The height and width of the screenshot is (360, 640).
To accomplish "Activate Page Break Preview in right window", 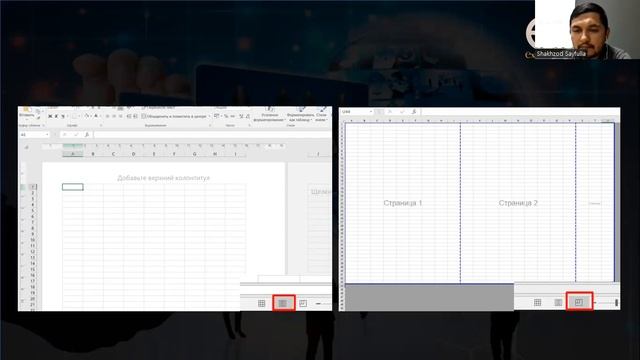I will (x=579, y=302).
